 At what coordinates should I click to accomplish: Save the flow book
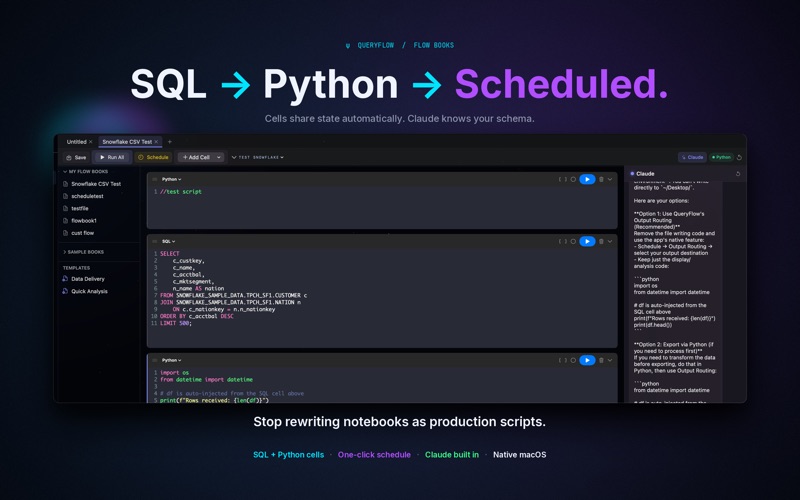76,157
